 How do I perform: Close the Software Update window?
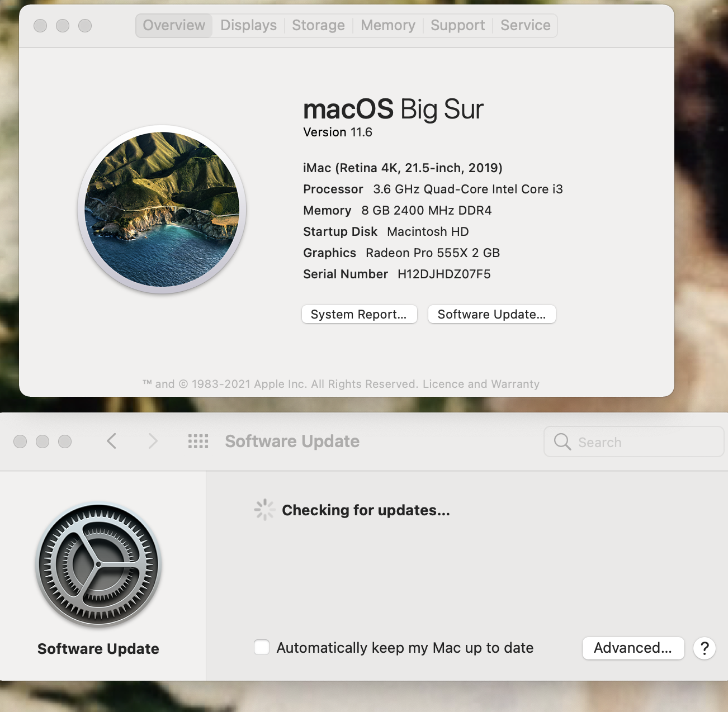(20, 442)
